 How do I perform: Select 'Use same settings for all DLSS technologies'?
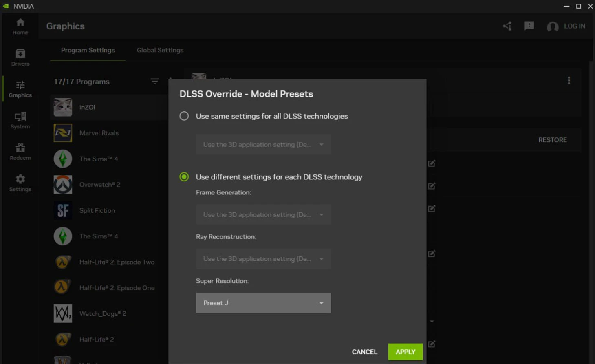click(184, 116)
